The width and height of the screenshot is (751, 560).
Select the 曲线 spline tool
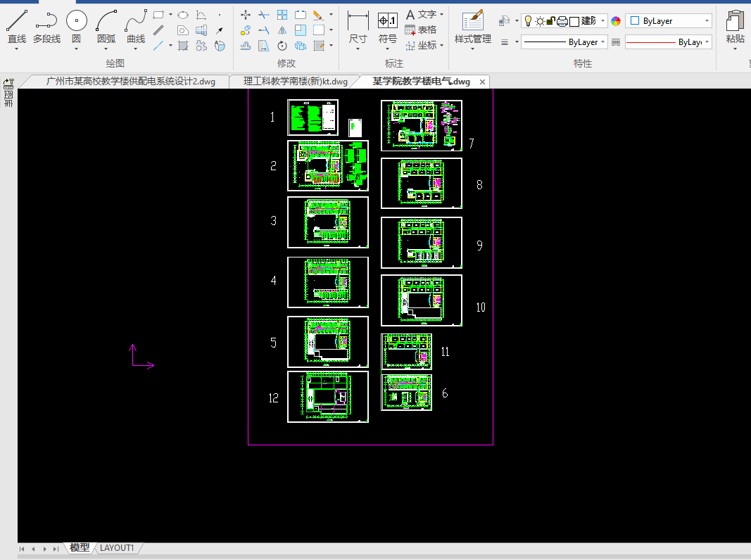click(136, 26)
